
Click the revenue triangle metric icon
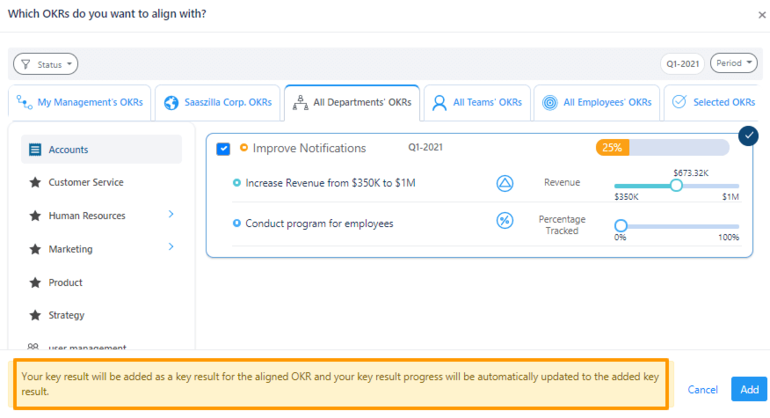click(x=505, y=183)
